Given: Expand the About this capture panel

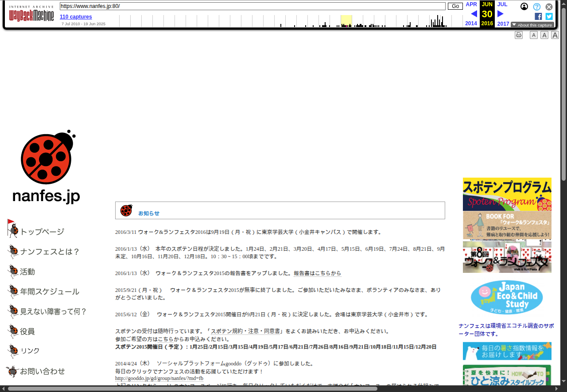Looking at the screenshot, I should [532, 25].
